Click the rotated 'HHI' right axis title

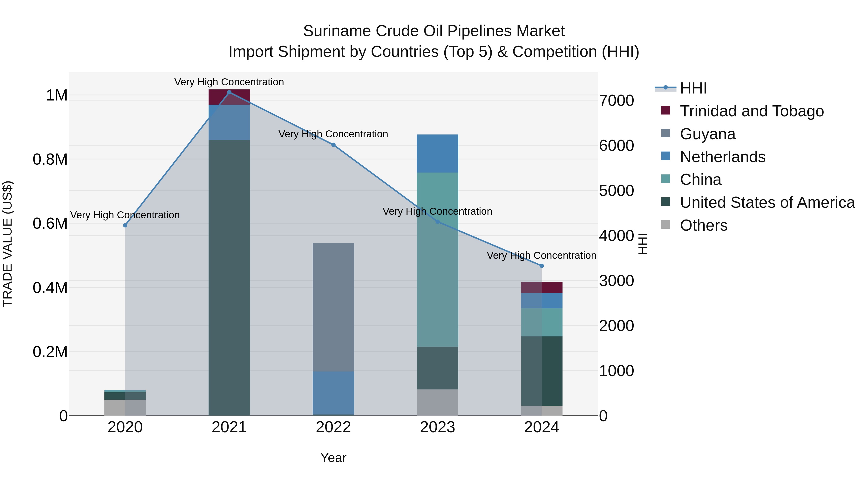point(643,244)
